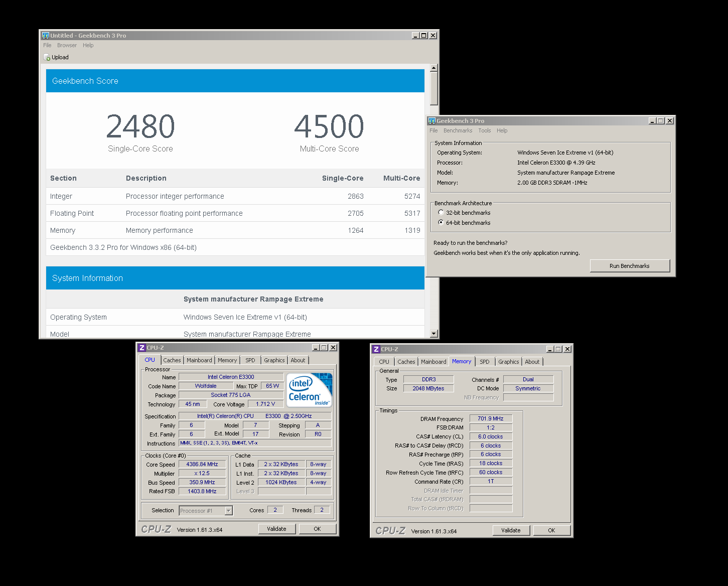Click Package Socket 775 LGA value
728x586 pixels.
[231, 395]
